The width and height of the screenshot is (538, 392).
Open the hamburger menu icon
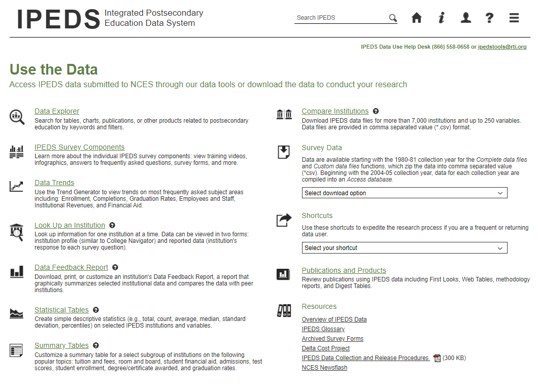(514, 18)
